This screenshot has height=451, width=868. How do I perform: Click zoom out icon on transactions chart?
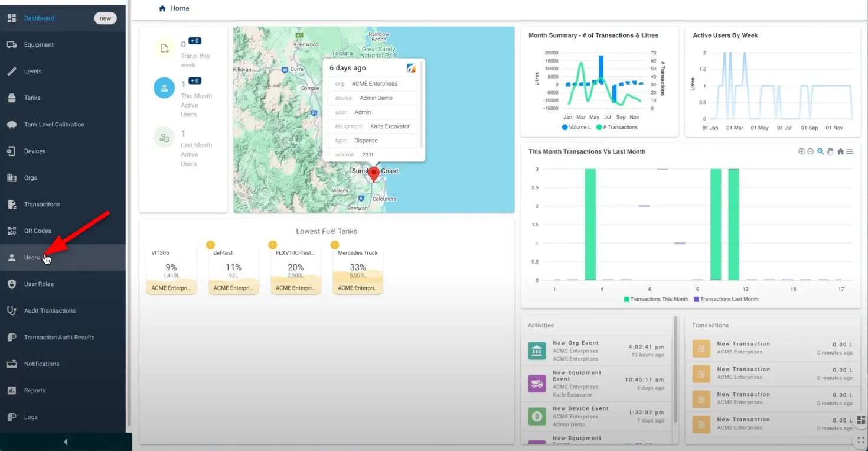tap(811, 152)
